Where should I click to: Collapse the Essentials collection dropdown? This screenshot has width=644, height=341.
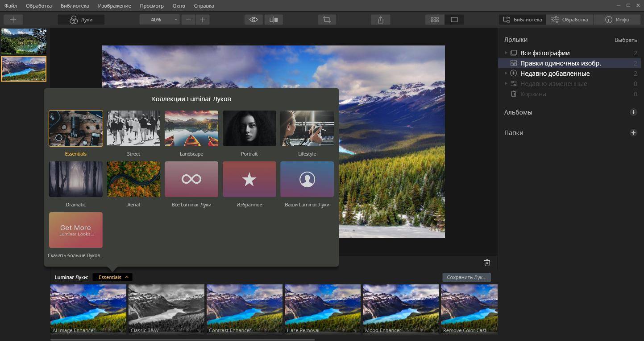click(112, 277)
